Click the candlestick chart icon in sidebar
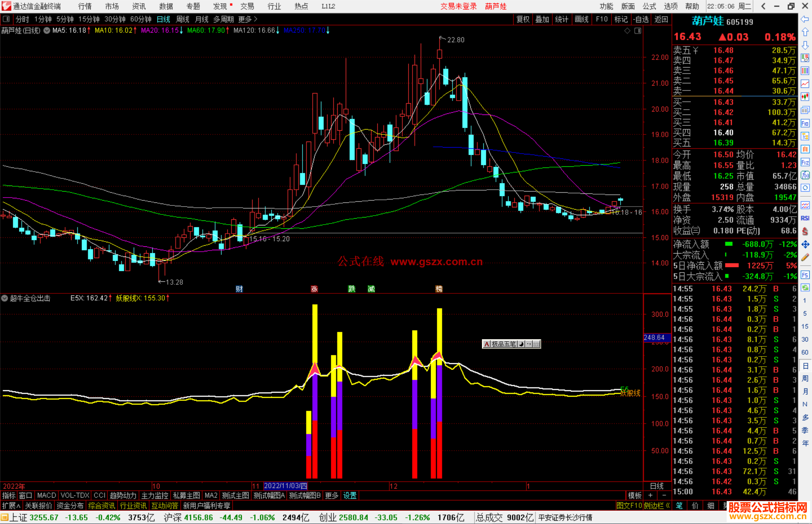The width and height of the screenshot is (812, 524). pyautogui.click(x=805, y=97)
